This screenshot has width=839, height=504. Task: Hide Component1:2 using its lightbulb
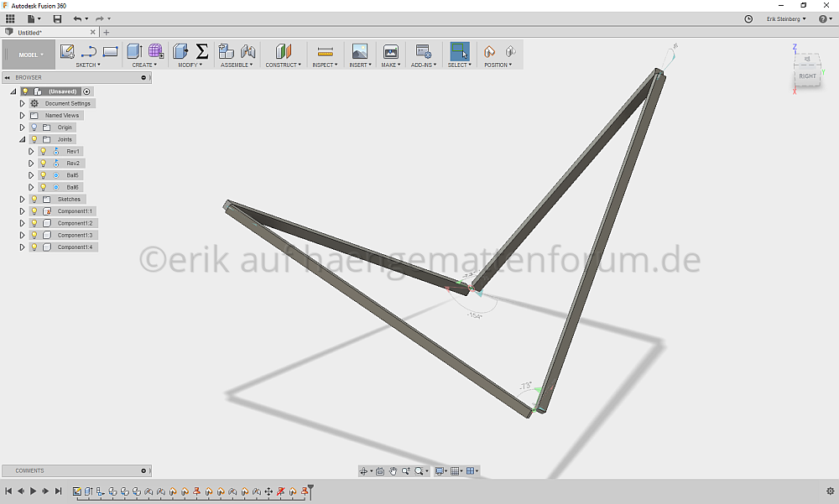pyautogui.click(x=34, y=223)
